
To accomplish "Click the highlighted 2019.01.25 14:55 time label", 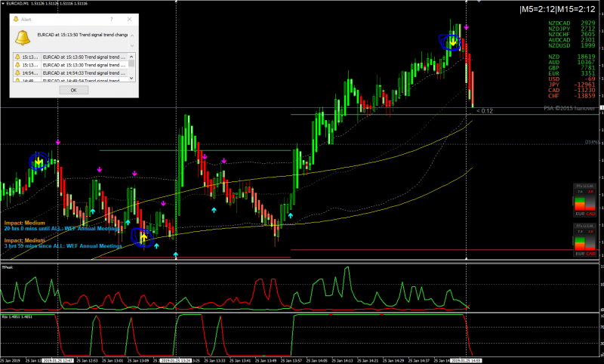I will [466, 361].
